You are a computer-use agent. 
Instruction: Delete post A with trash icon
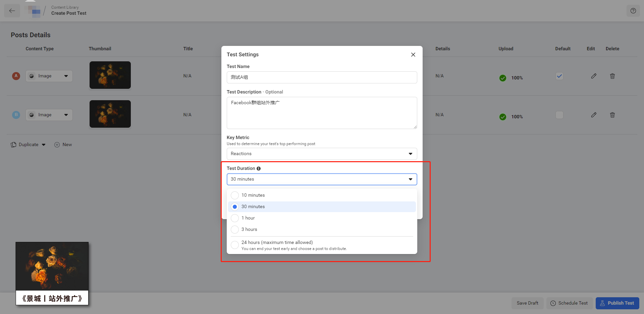[x=612, y=76]
